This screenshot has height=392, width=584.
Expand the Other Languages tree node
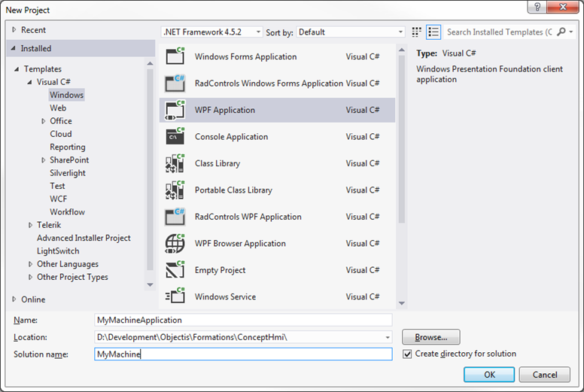pyautogui.click(x=30, y=264)
